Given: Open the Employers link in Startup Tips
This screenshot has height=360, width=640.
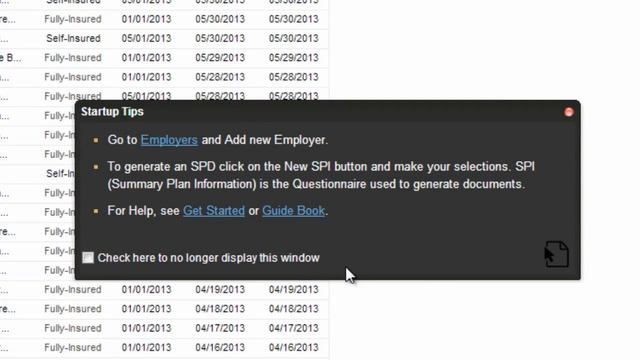Looking at the screenshot, I should click(x=169, y=140).
